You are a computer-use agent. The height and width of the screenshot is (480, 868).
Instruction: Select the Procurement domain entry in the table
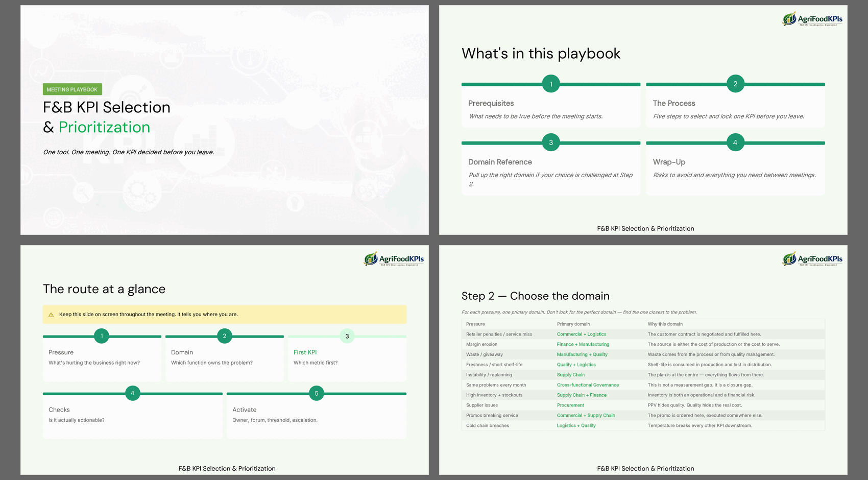pos(570,405)
